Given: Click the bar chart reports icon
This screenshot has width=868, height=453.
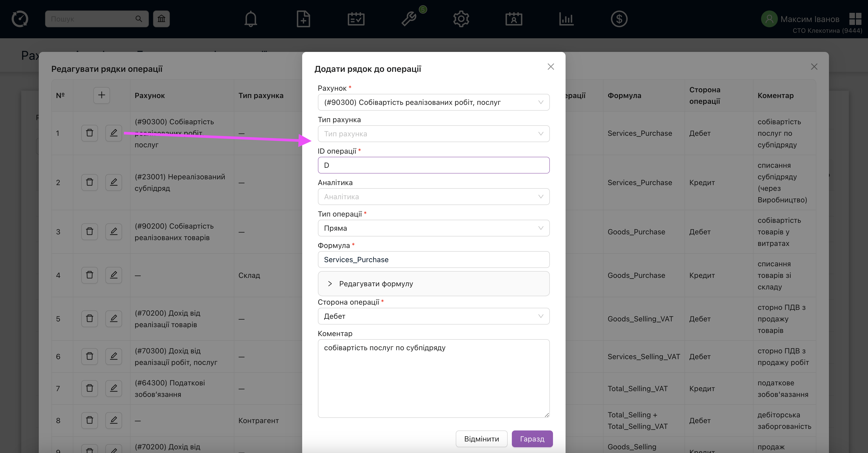Looking at the screenshot, I should [566, 19].
